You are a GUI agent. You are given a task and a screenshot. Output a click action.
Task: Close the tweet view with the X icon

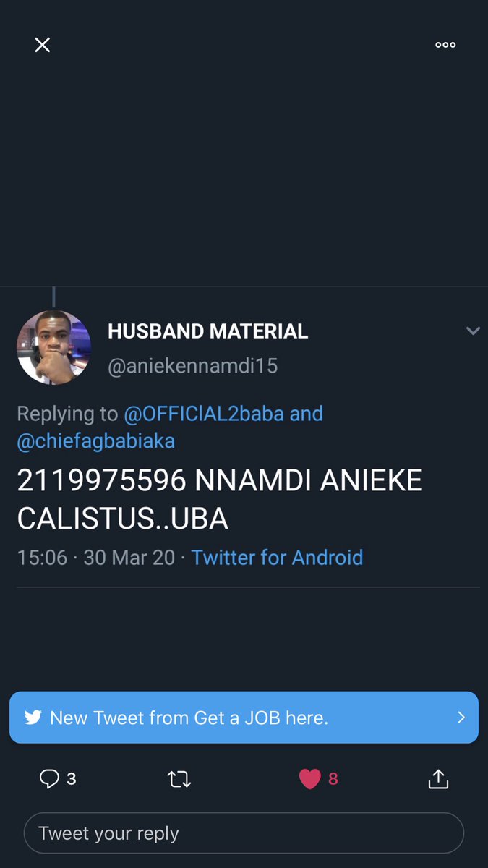[43, 45]
